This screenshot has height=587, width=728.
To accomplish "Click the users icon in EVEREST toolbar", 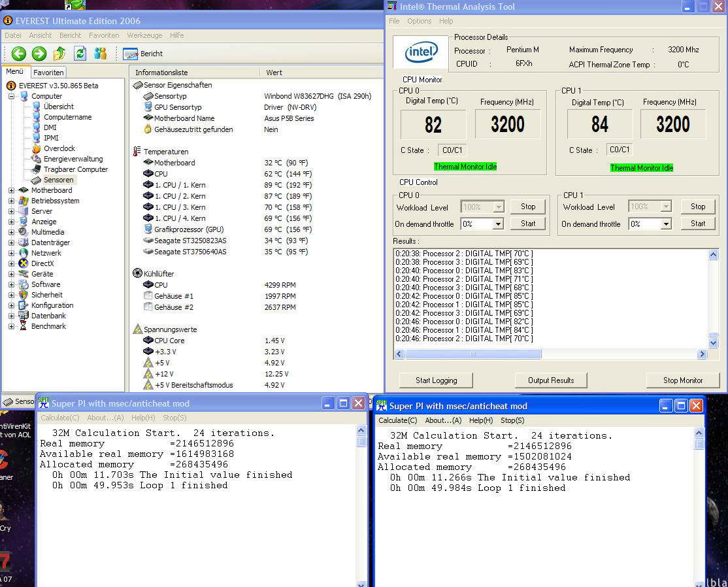I will point(100,54).
